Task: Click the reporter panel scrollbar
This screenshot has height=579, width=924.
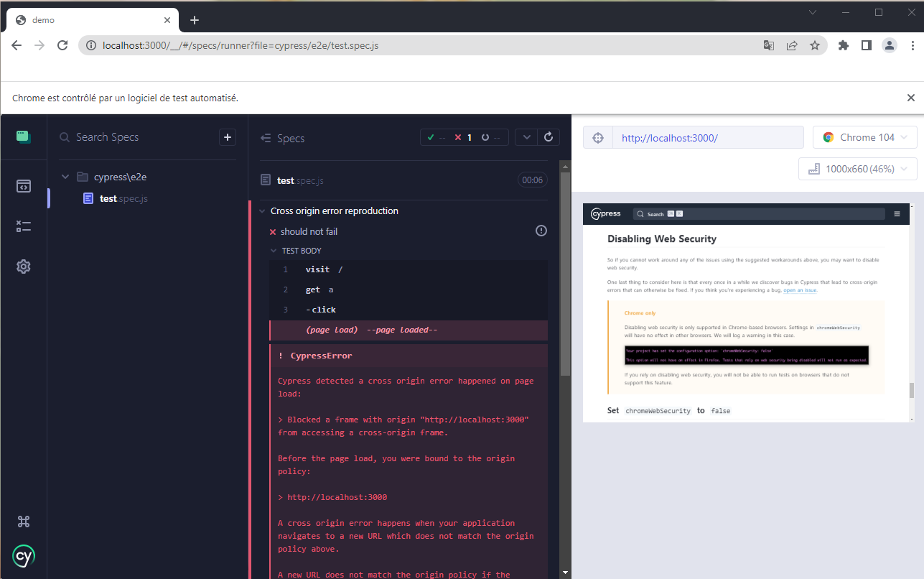Action: (566, 273)
